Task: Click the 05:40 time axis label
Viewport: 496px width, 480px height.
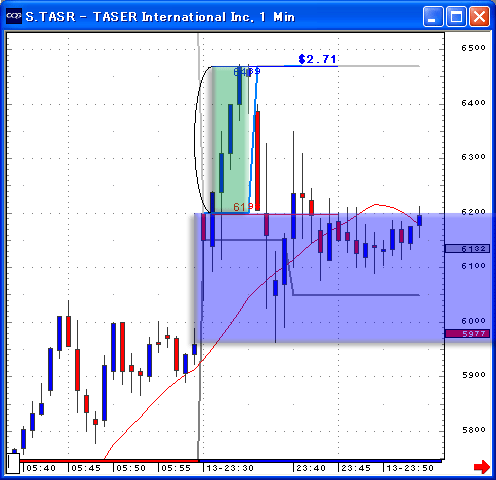Action: click(x=41, y=468)
